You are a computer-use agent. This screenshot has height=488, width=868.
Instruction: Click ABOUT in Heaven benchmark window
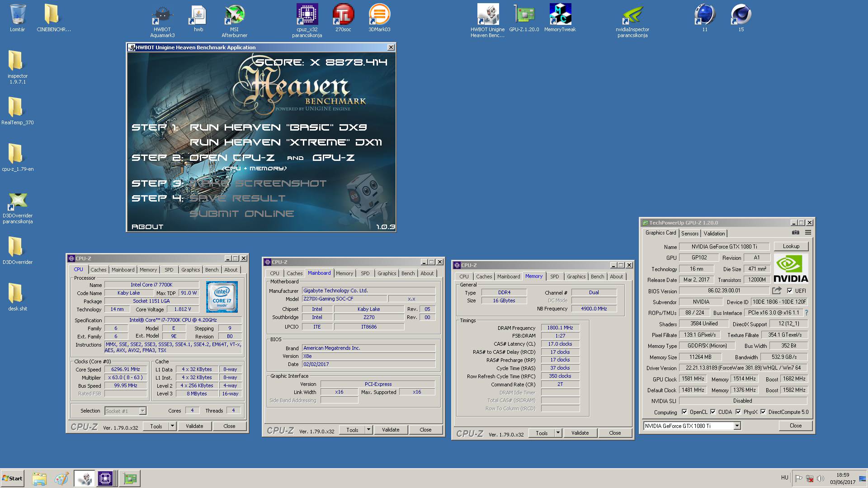coord(147,227)
